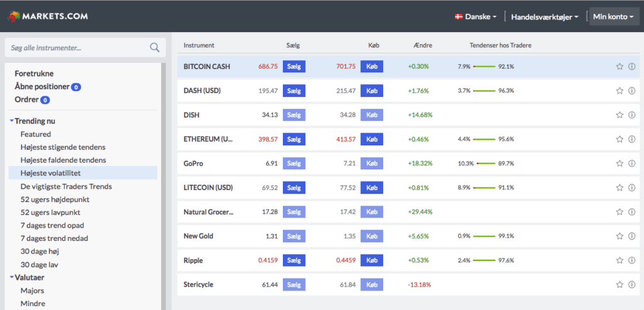Click Sælg button for DASH (USD)
This screenshot has height=310, width=644.
pyautogui.click(x=294, y=91)
